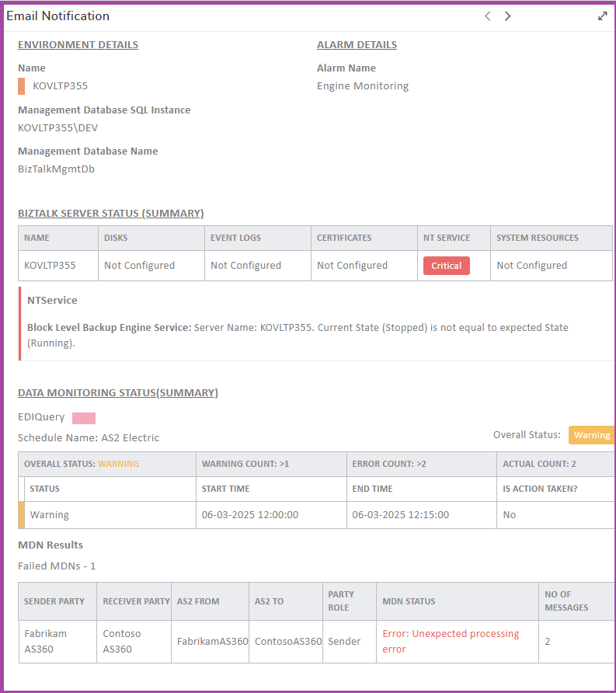Click start time 06-03-2025 12:00:00
616x693 pixels.
point(250,515)
